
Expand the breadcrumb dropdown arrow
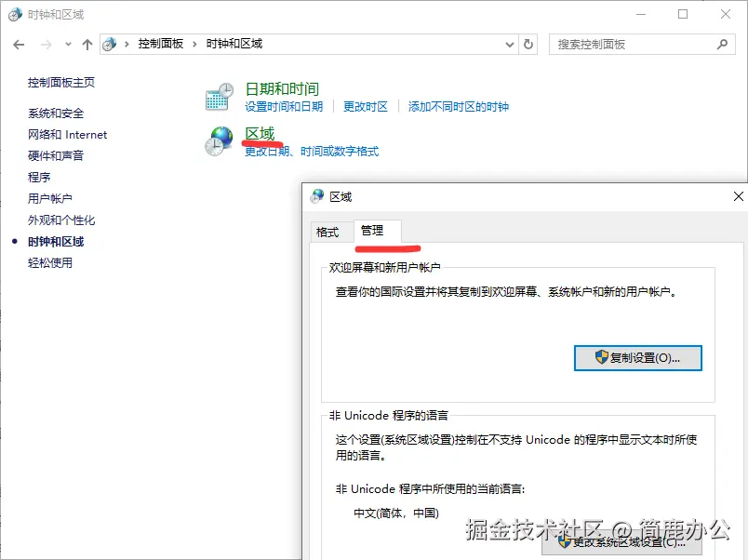click(508, 43)
